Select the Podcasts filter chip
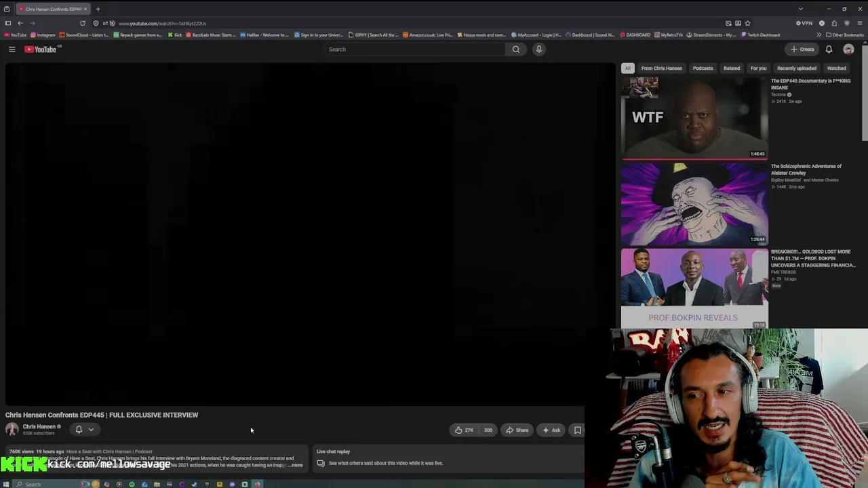This screenshot has height=488, width=868. pos(703,68)
